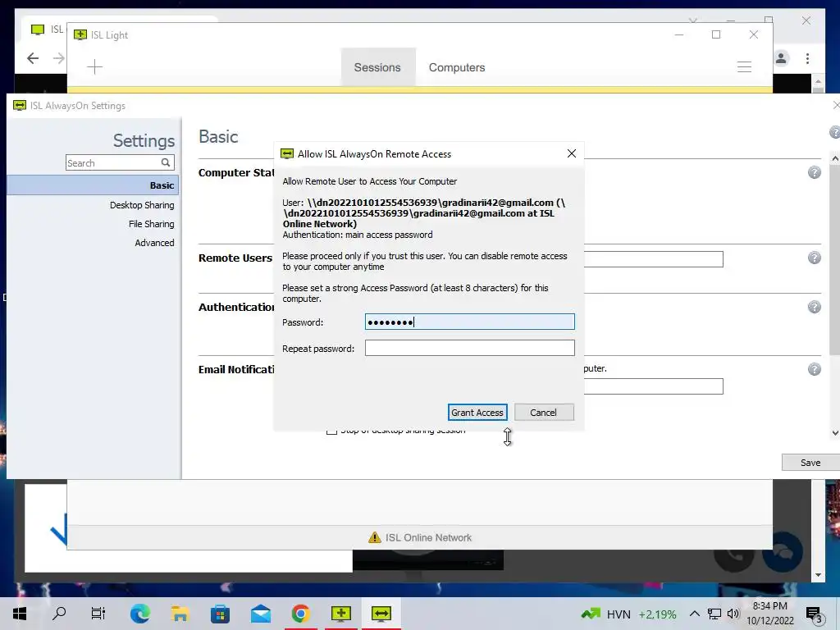Toggle the Stop of desktop sharing session checkbox
Viewport: 840px width, 630px height.
[331, 431]
